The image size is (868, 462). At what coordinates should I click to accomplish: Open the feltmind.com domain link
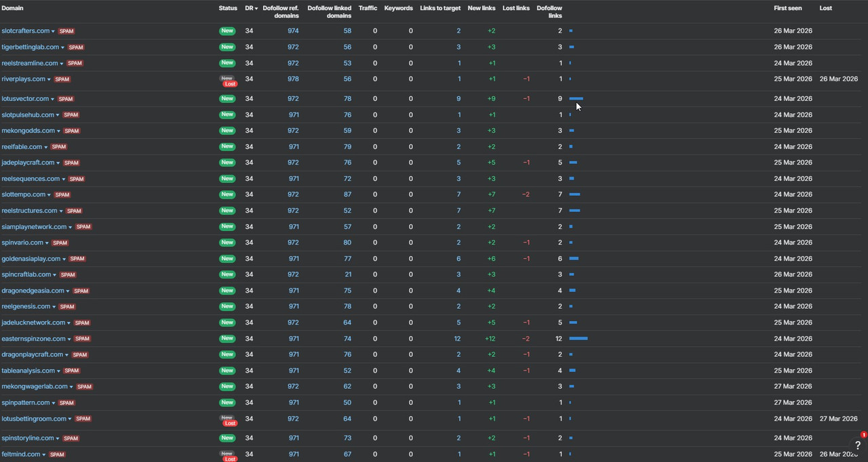[x=21, y=455]
